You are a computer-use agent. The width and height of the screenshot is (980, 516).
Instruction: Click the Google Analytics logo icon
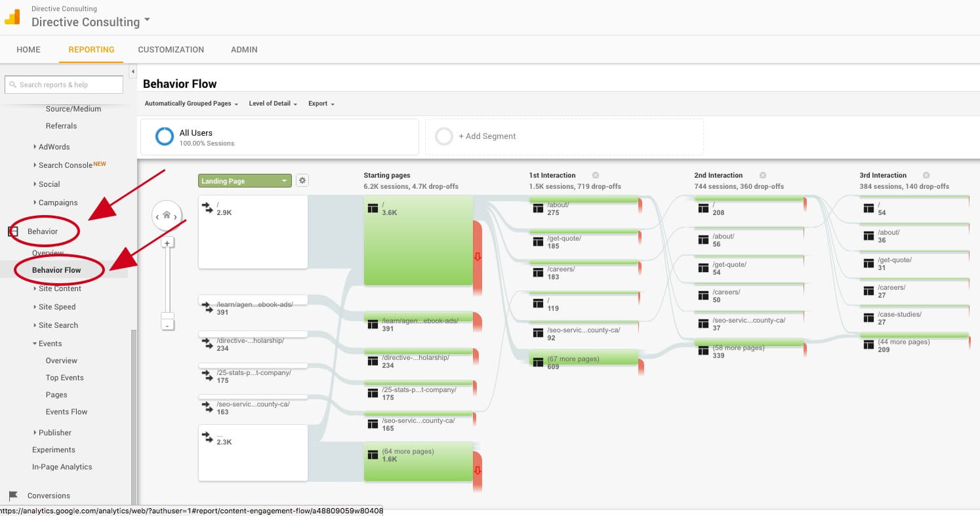click(12, 18)
